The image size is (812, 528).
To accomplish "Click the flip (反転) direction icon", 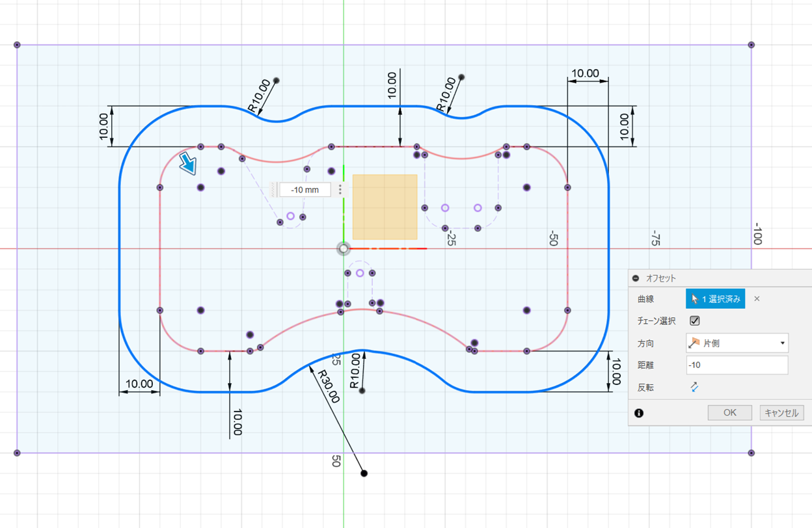I will pos(694,387).
